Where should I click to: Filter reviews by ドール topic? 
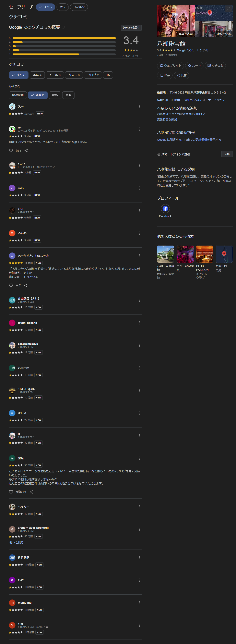point(55,75)
